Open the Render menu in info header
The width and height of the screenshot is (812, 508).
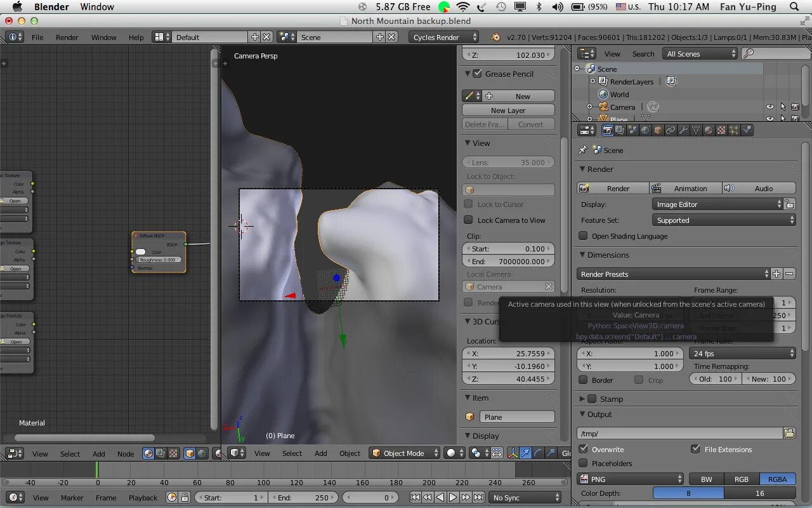(x=67, y=37)
